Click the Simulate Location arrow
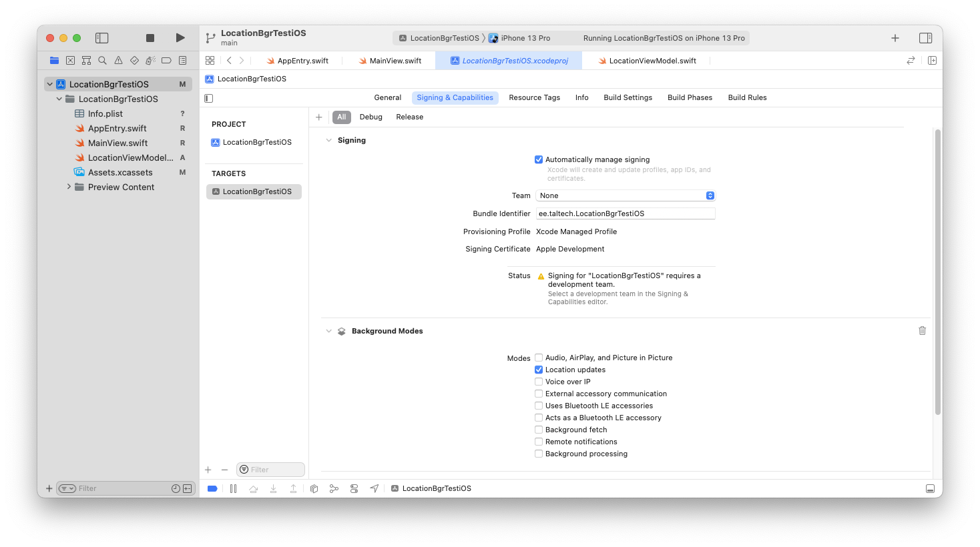Viewport: 980px width, 547px height. [x=375, y=488]
